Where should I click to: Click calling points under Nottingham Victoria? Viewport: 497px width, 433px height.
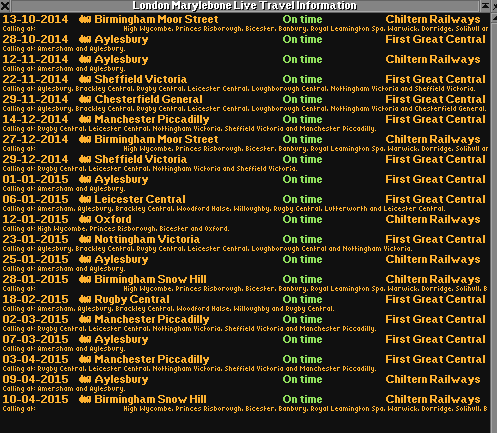[207, 249]
